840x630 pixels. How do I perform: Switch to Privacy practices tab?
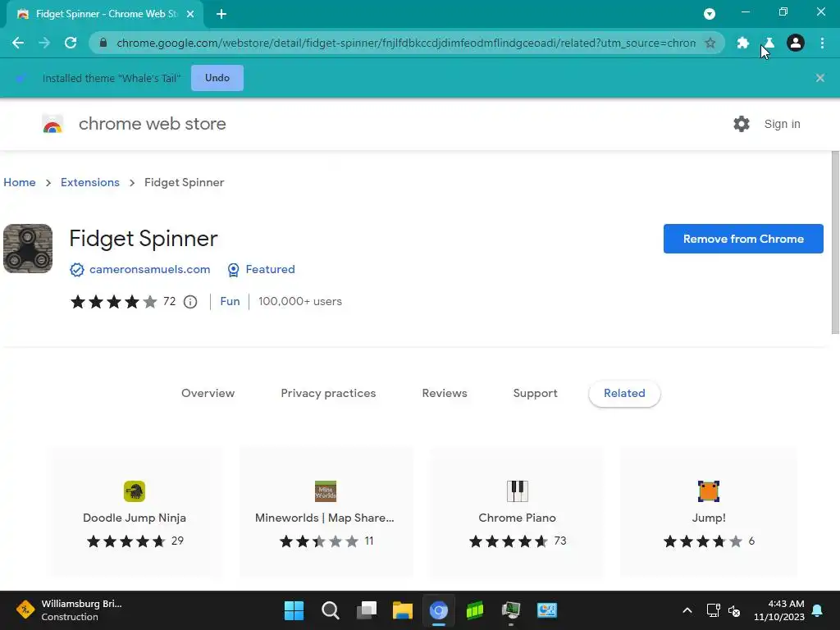328,393
